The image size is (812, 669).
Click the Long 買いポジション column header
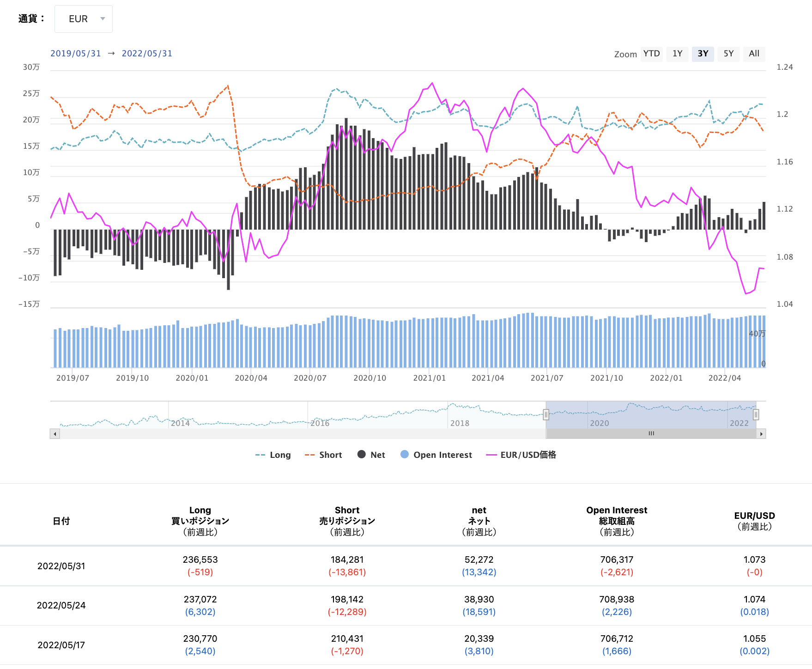(200, 521)
